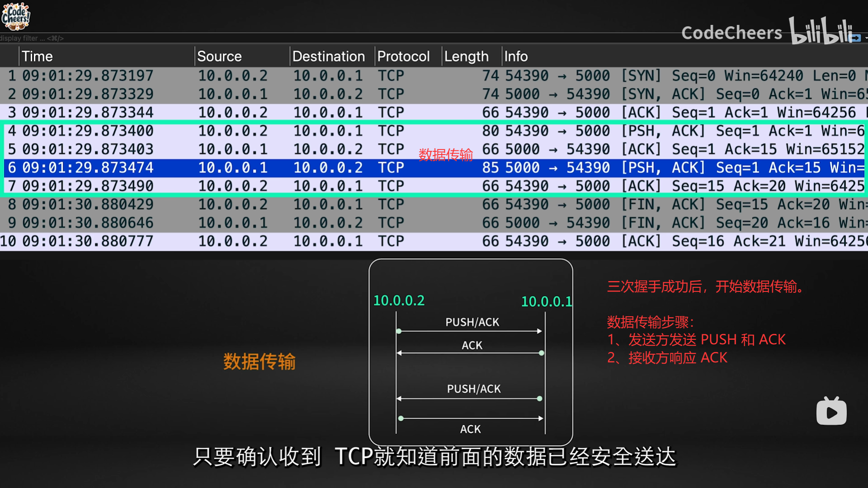The width and height of the screenshot is (868, 488).
Task: Click the Length column header
Action: tap(466, 56)
